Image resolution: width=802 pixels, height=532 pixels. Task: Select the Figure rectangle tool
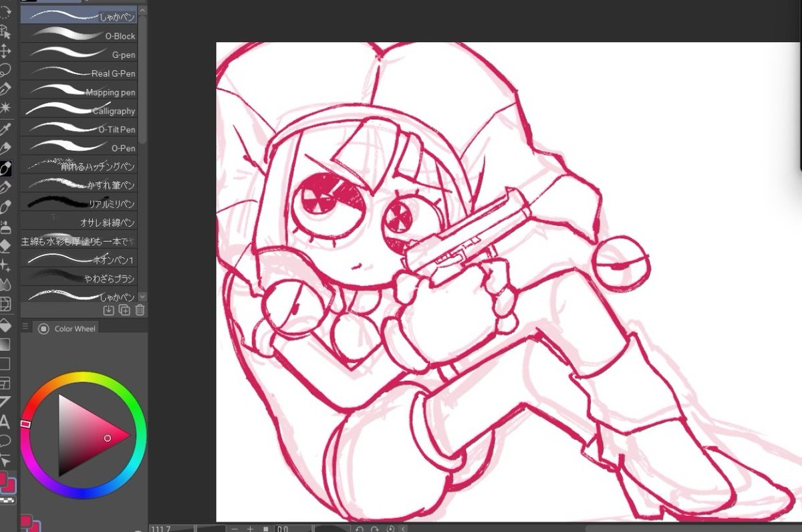5,364
